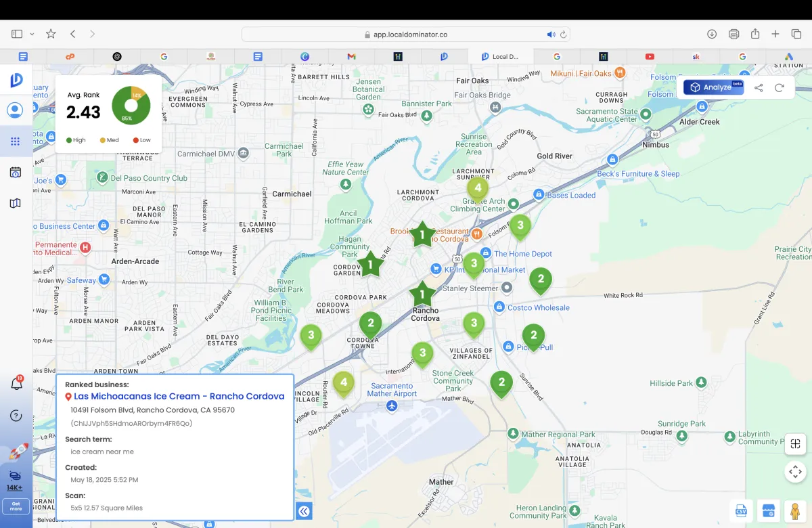Click '5x5 12.57 Square Miles' scan text
This screenshot has width=812, height=528.
pos(106,508)
